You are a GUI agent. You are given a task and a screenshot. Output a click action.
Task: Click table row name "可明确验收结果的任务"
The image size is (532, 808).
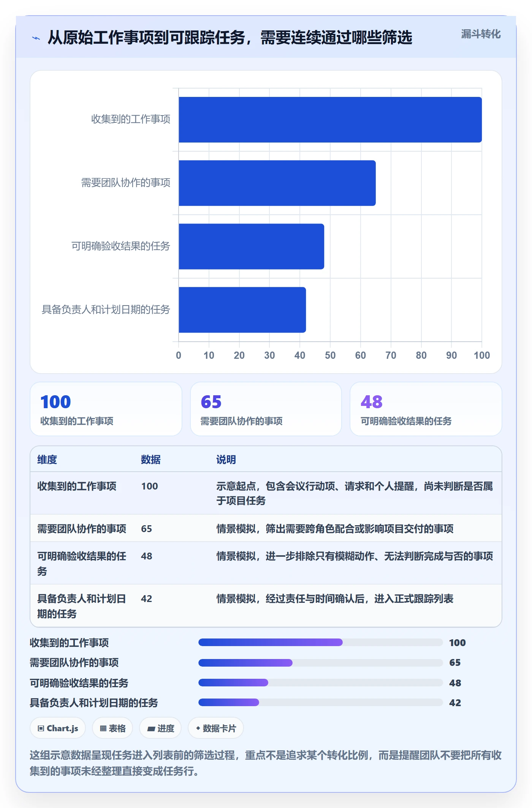click(x=82, y=564)
